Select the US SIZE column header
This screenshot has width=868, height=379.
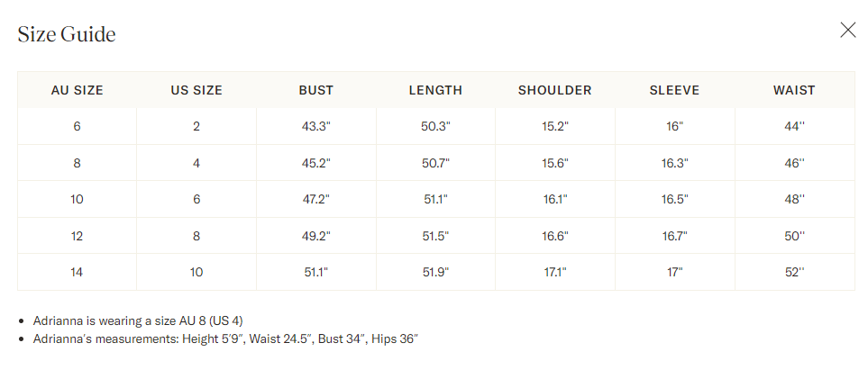(x=196, y=90)
